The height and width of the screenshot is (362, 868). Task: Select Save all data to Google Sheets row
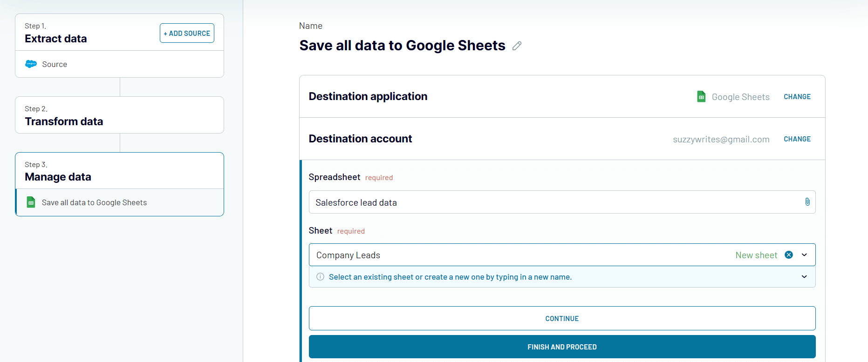tap(119, 202)
